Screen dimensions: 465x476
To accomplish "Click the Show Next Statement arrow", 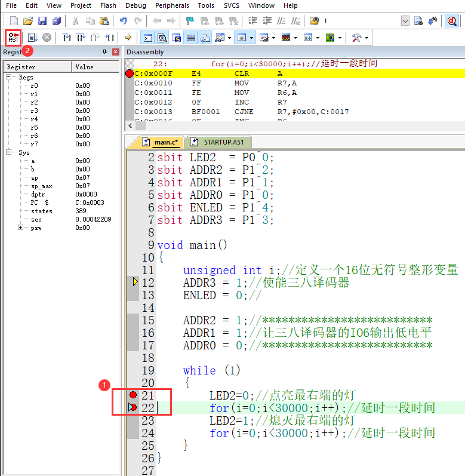I will [x=128, y=38].
